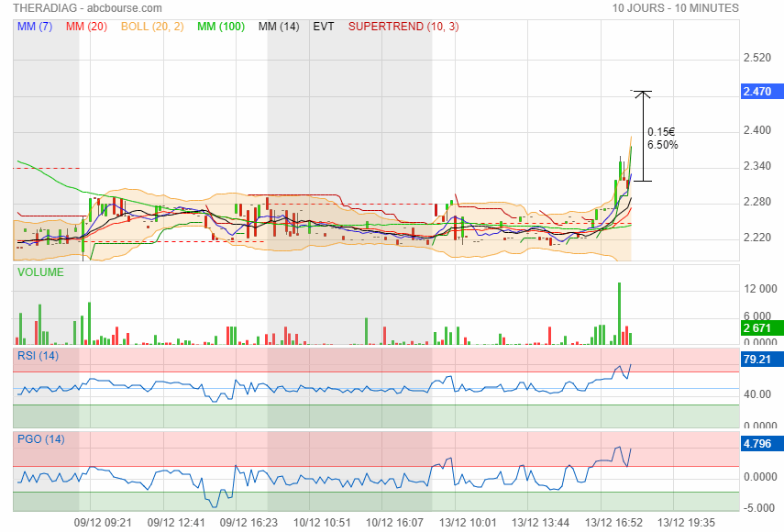This screenshot has width=784, height=532.
Task: Click the 13/12 16:52 time axis label
Action: pyautogui.click(x=615, y=522)
